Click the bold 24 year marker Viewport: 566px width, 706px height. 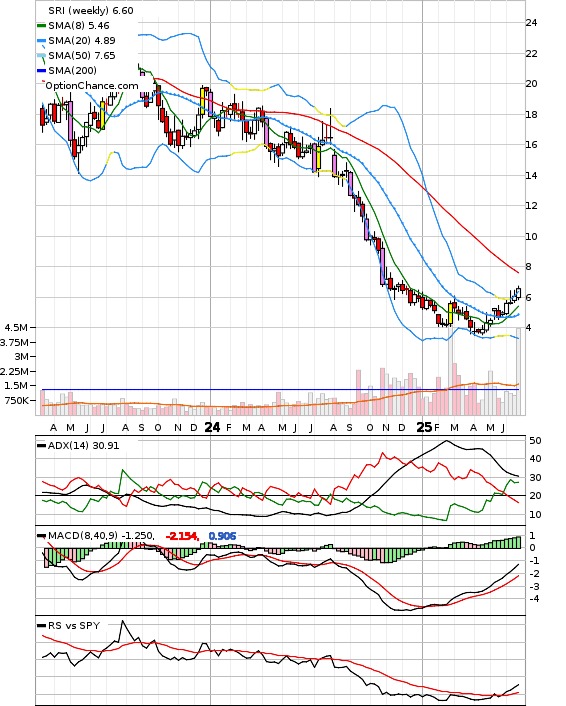pos(212,427)
